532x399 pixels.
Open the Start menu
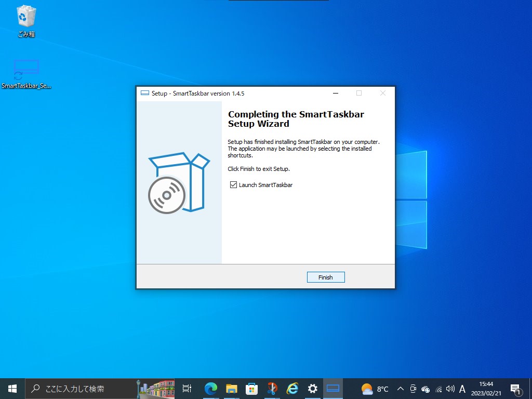coord(11,388)
